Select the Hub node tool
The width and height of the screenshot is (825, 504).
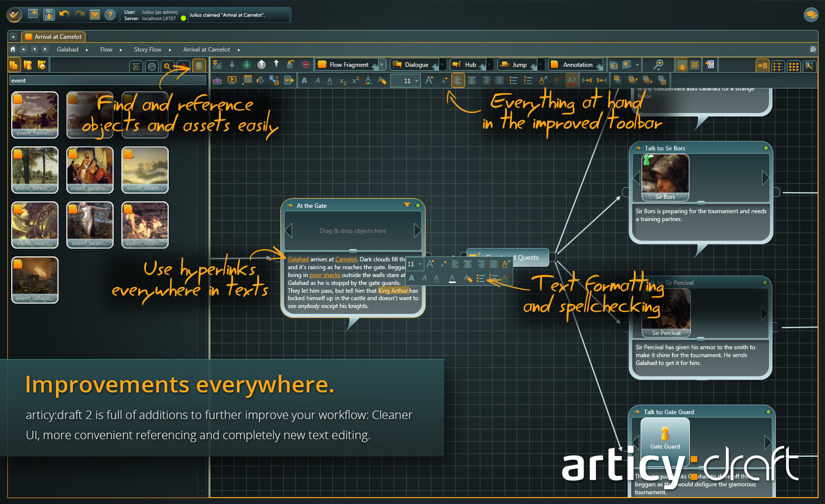click(470, 64)
